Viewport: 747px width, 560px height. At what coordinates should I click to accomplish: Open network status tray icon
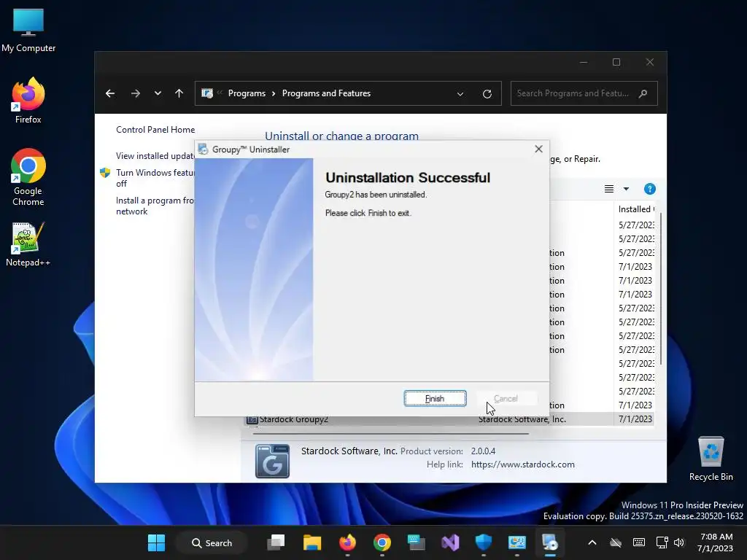(662, 542)
